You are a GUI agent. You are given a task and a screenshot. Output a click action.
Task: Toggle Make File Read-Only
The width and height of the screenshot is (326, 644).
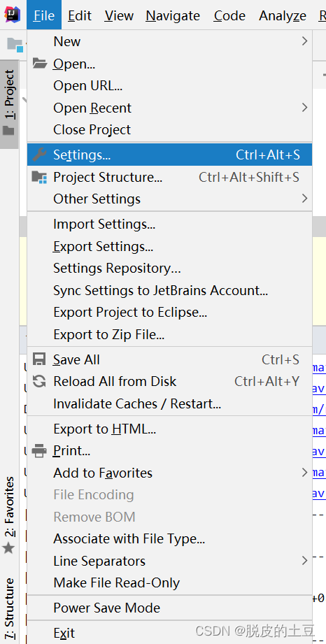pos(169,582)
